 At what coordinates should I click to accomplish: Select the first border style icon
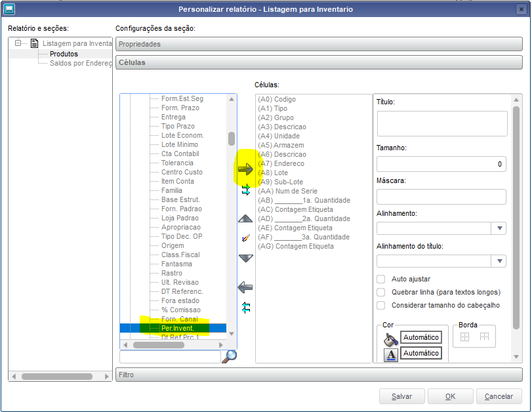point(464,337)
